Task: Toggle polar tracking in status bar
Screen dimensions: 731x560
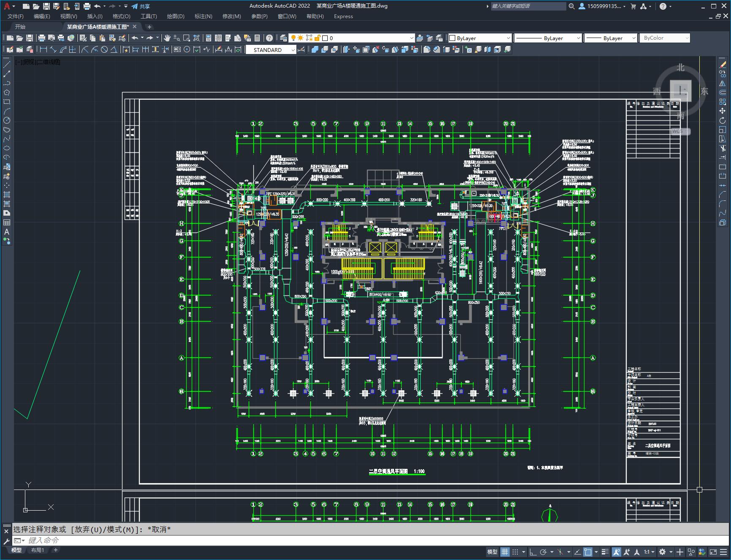Action: click(x=543, y=552)
